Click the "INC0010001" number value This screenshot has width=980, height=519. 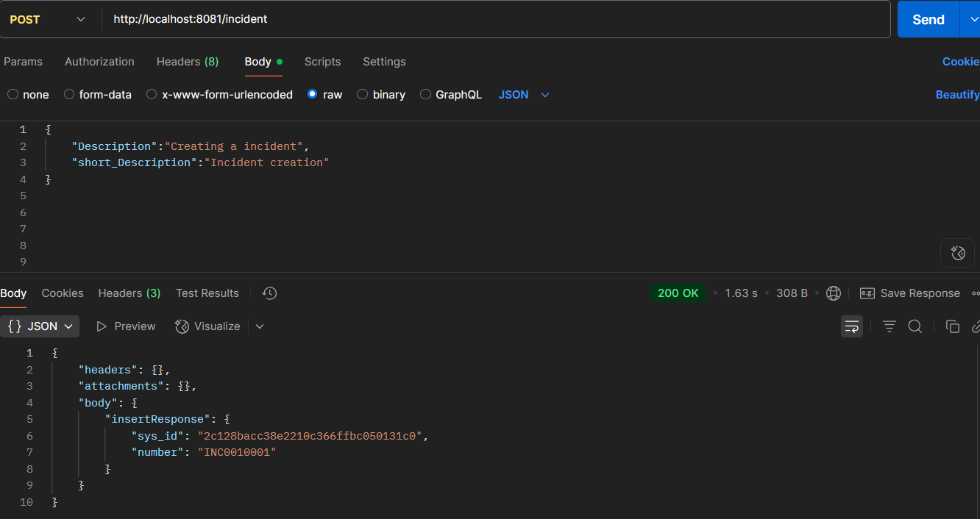236,452
